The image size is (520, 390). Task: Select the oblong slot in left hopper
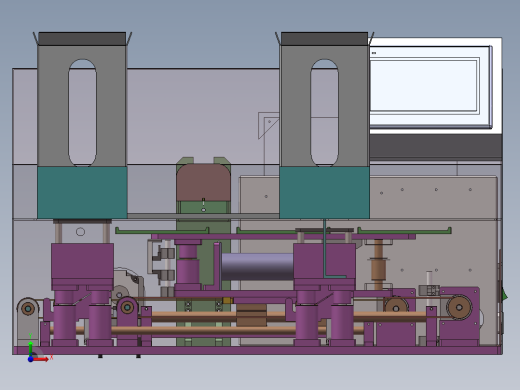pos(82,113)
